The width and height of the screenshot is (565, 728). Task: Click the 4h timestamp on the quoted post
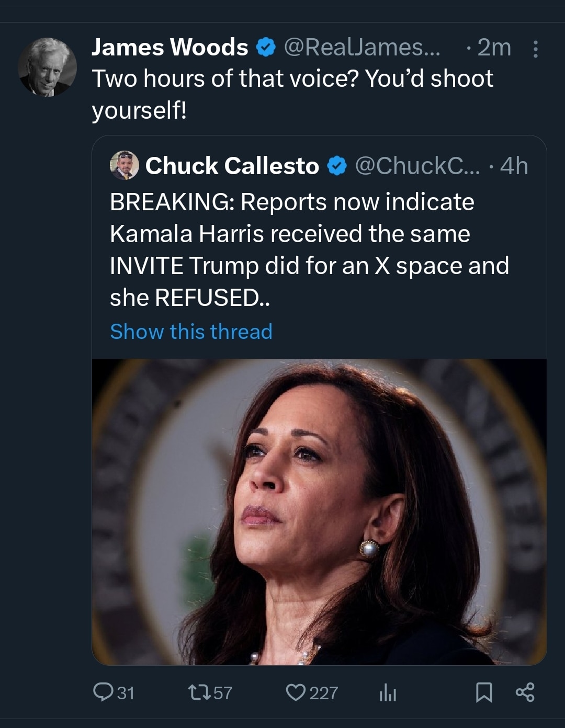point(514,166)
